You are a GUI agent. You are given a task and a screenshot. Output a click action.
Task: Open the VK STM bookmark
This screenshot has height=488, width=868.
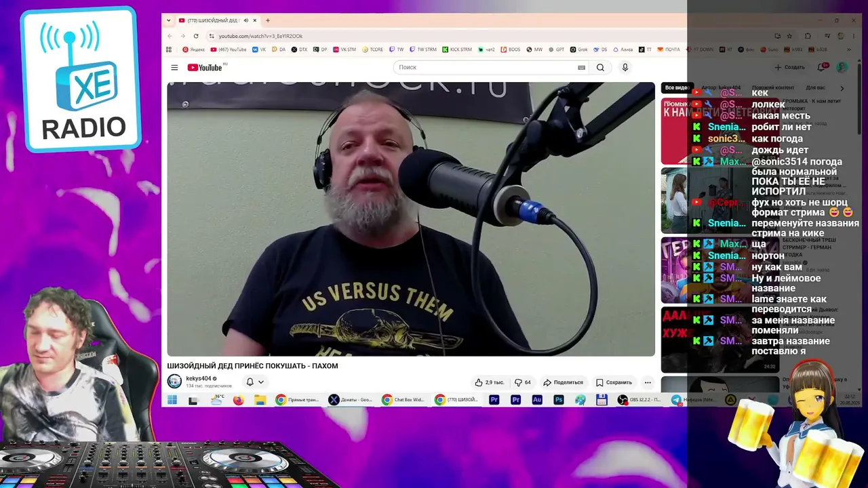344,49
